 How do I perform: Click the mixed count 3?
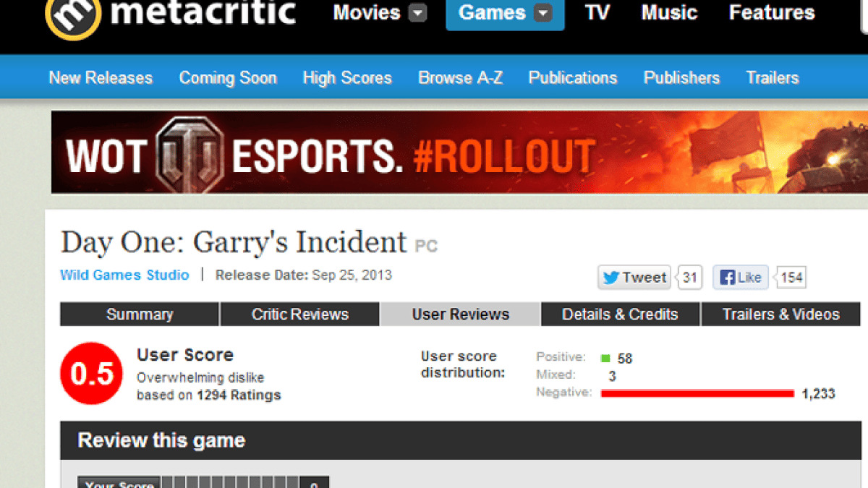613,376
